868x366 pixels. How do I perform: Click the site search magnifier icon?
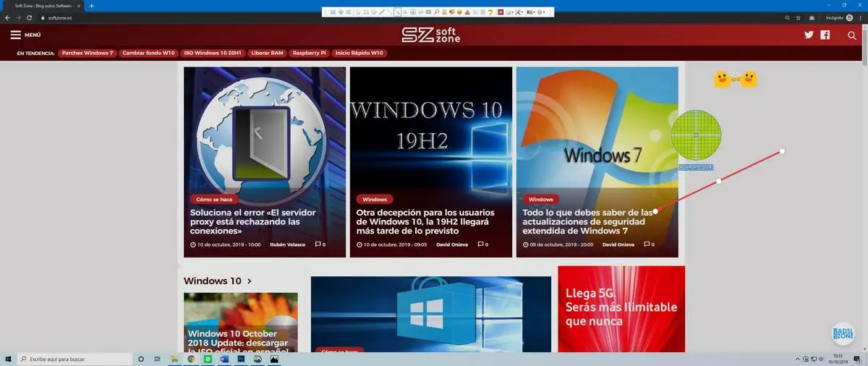click(x=851, y=35)
